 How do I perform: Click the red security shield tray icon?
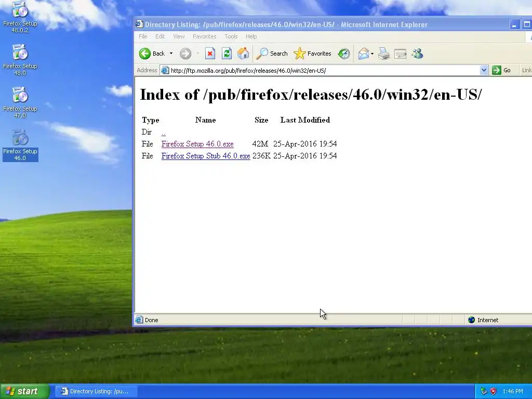click(x=494, y=391)
